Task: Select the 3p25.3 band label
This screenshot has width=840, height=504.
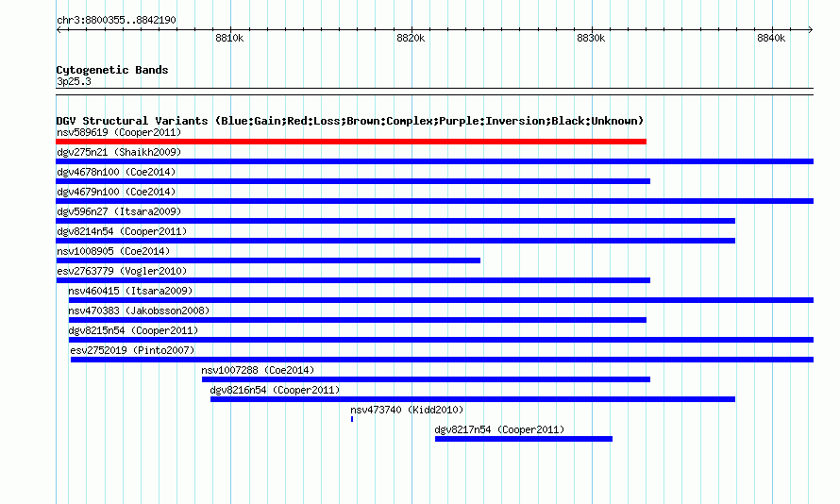Action: tap(74, 81)
